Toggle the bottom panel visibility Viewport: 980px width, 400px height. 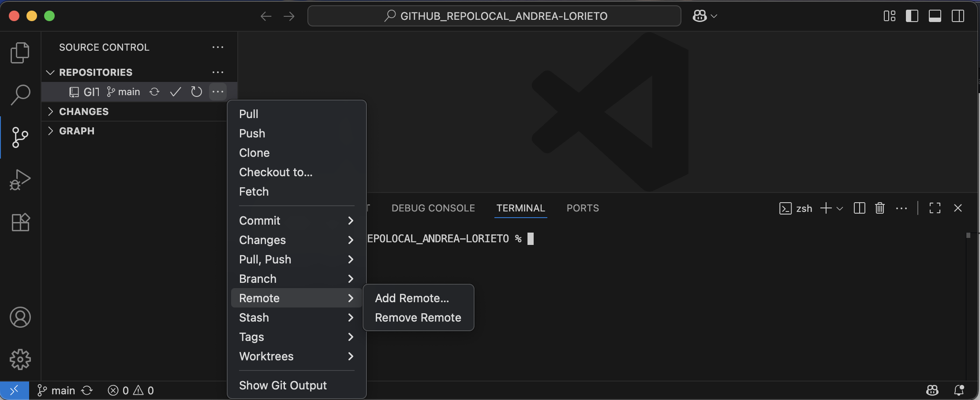935,16
